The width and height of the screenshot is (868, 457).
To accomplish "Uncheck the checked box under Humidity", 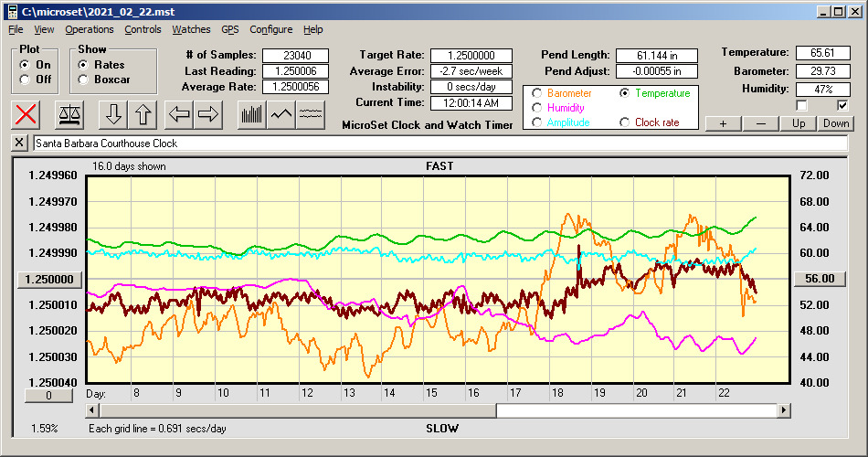I will pyautogui.click(x=842, y=106).
